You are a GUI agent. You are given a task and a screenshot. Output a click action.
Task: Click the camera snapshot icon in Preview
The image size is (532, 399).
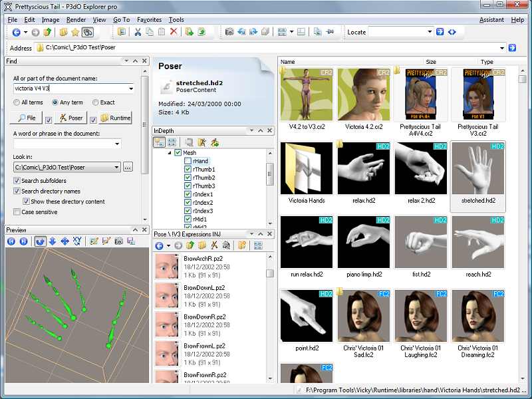(119, 241)
